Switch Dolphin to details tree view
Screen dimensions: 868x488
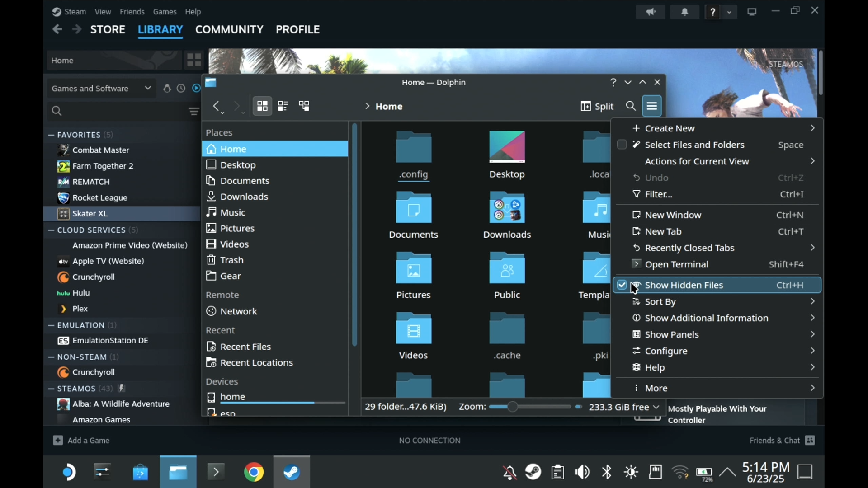tap(304, 106)
